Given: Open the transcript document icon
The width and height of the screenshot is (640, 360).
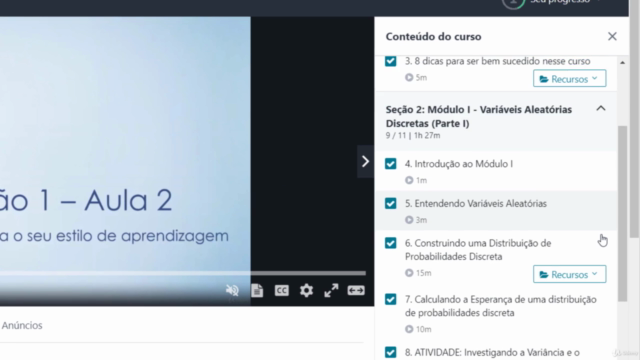Looking at the screenshot, I should click(x=257, y=290).
